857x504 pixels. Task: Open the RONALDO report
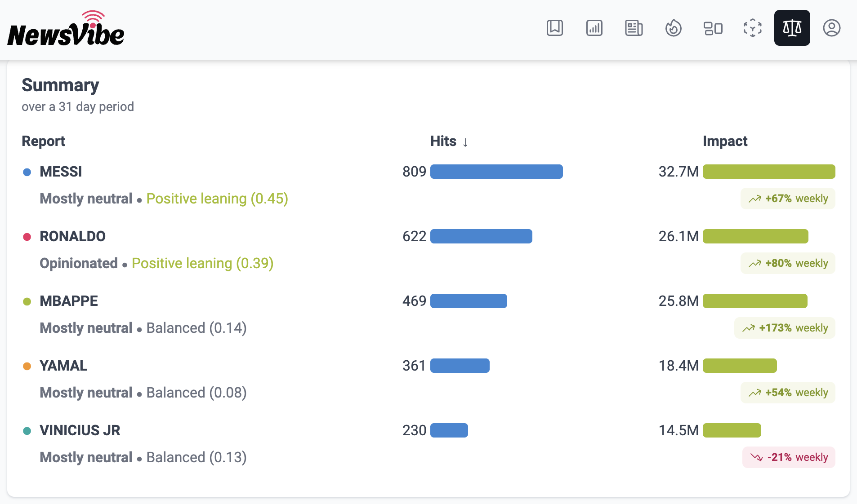(x=72, y=236)
